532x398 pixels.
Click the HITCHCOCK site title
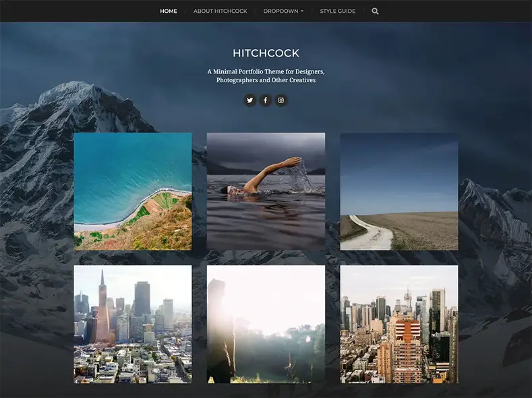(x=266, y=53)
